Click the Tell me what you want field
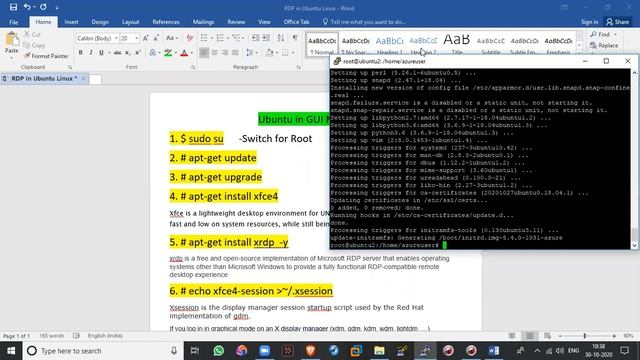 [x=364, y=22]
